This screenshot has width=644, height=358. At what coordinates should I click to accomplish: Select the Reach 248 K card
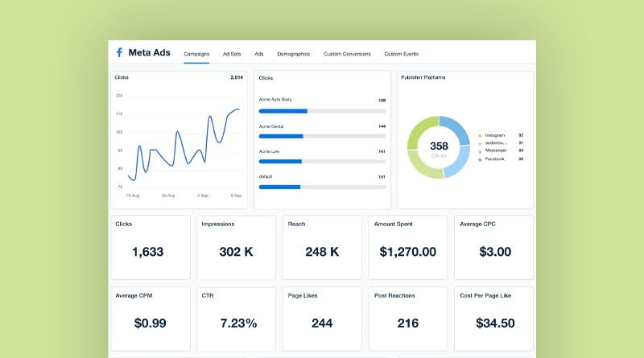tap(322, 247)
